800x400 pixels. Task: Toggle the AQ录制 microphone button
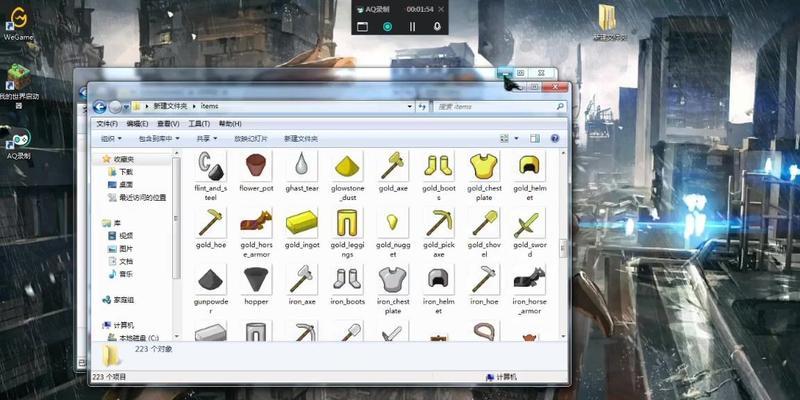(437, 27)
